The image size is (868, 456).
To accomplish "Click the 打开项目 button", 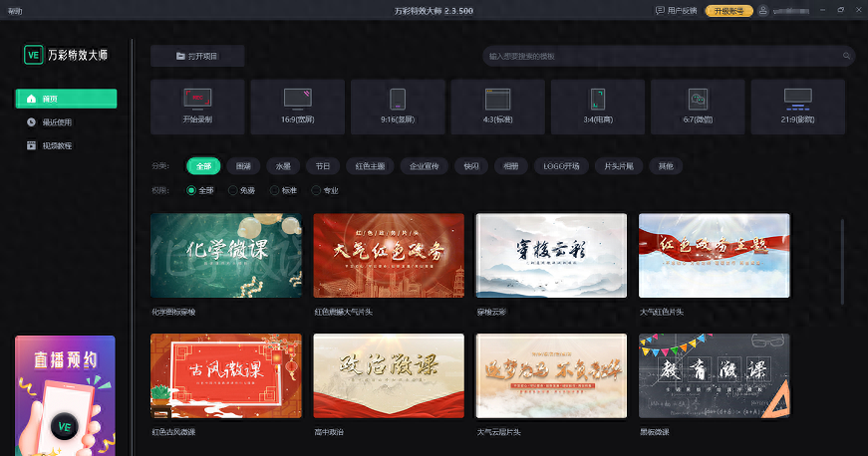I will (x=197, y=56).
